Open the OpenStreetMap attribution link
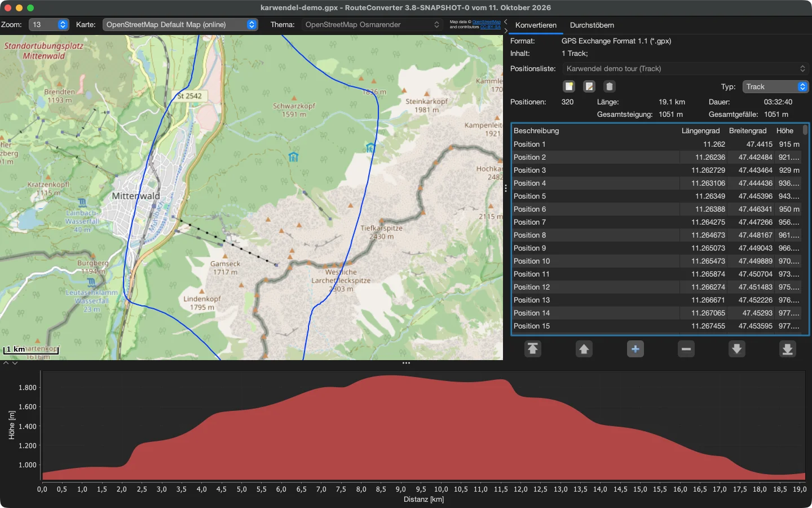This screenshot has width=812, height=508. pyautogui.click(x=487, y=22)
